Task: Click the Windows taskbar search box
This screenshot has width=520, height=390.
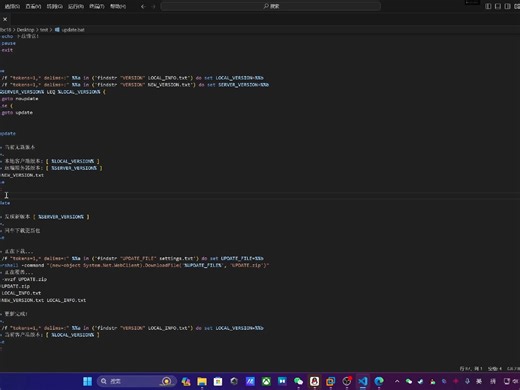Action: click(x=137, y=381)
